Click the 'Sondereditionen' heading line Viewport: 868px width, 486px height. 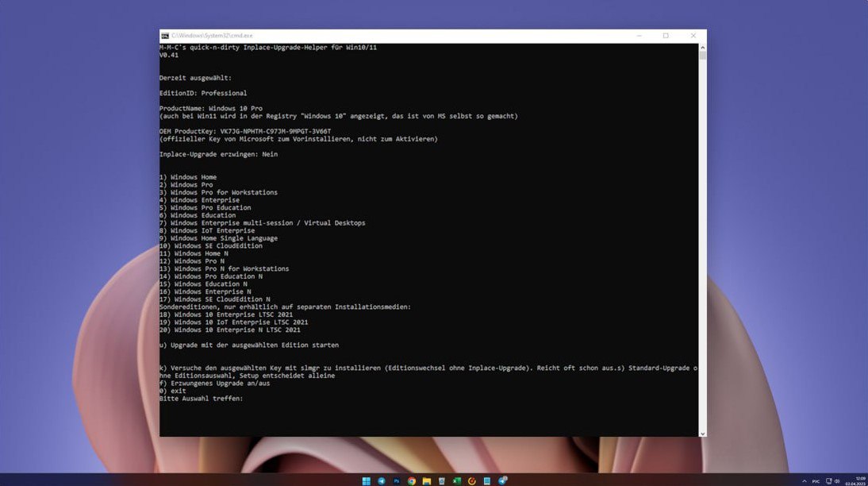coord(285,307)
